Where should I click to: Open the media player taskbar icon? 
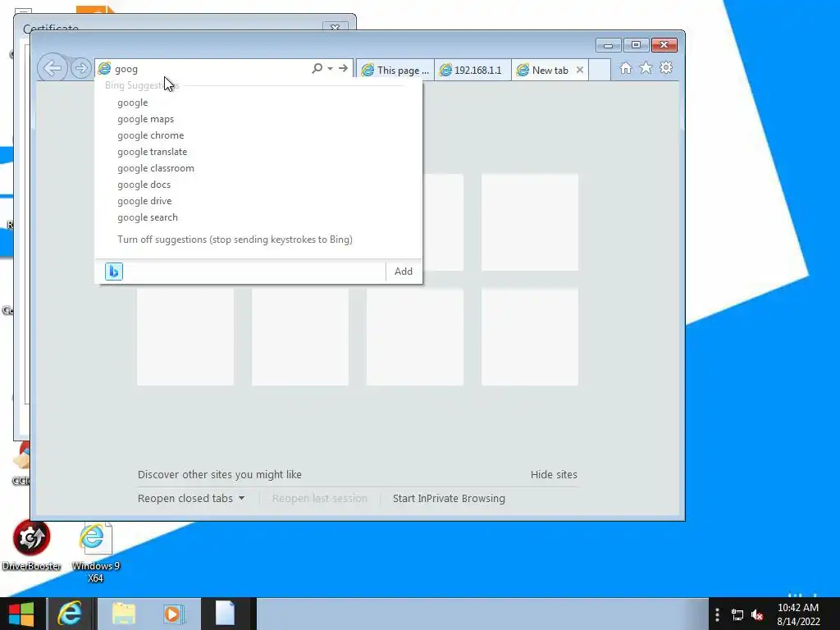[174, 614]
